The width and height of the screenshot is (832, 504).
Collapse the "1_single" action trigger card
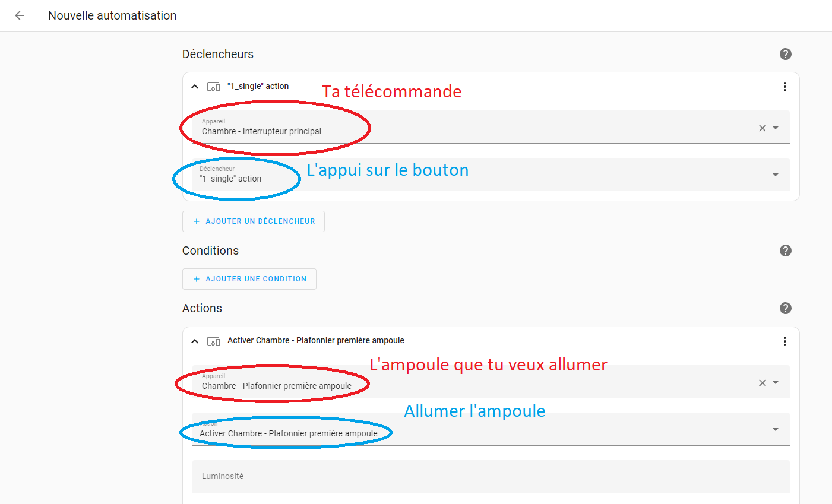click(x=195, y=87)
